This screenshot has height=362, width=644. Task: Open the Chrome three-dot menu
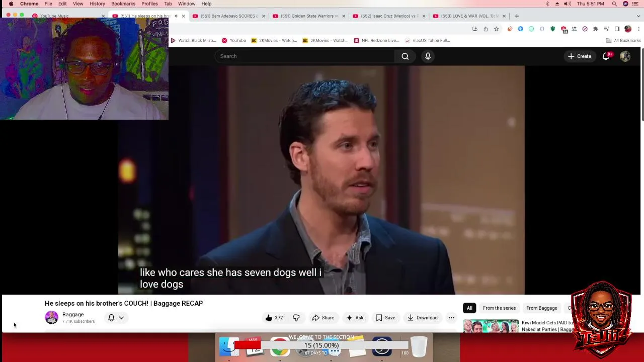pos(638,29)
